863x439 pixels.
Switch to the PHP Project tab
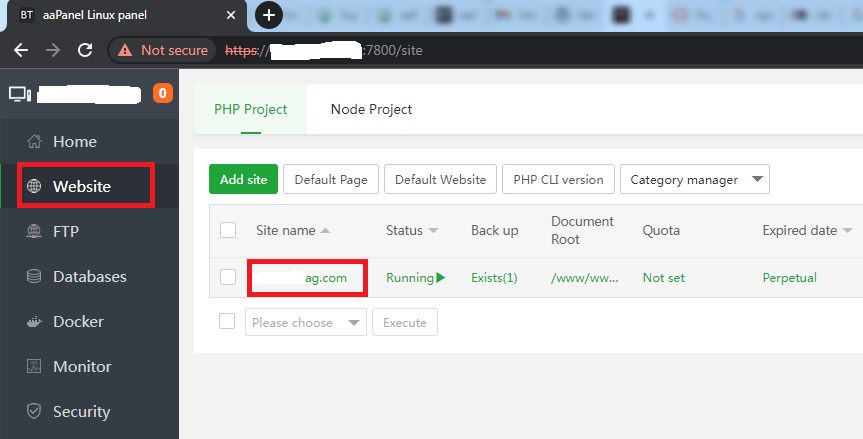click(250, 109)
